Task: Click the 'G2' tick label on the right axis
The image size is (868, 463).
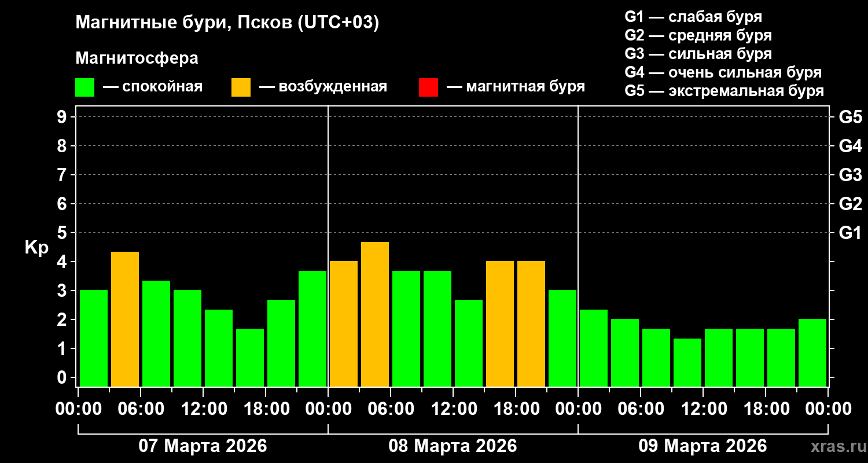Action: coord(850,204)
